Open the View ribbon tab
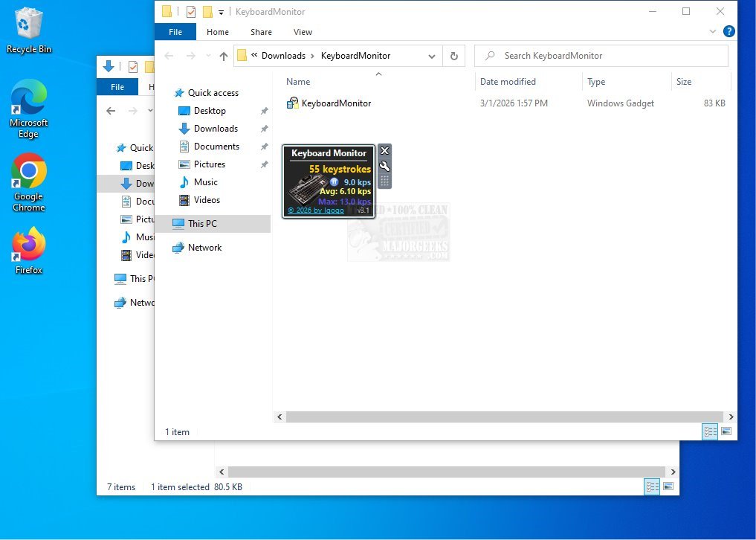Screen dimensions: 756x540 point(303,32)
